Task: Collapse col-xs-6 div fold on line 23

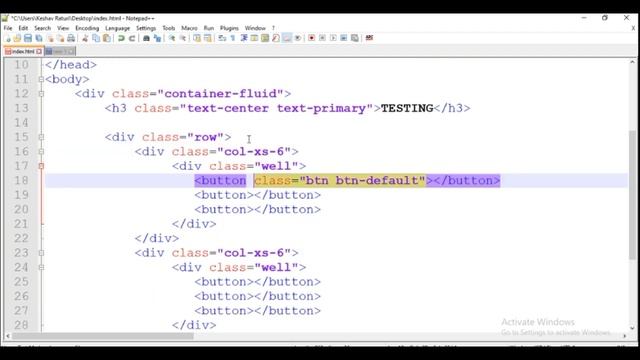Action: 41,253
